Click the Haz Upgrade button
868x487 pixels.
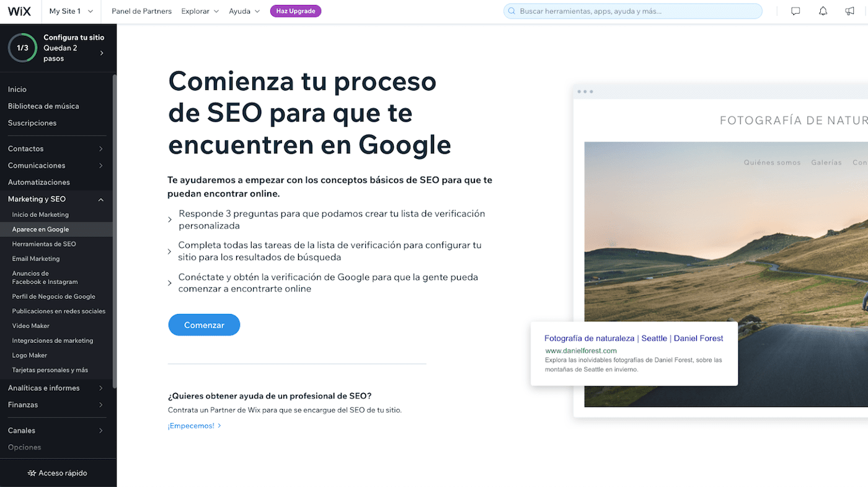296,11
